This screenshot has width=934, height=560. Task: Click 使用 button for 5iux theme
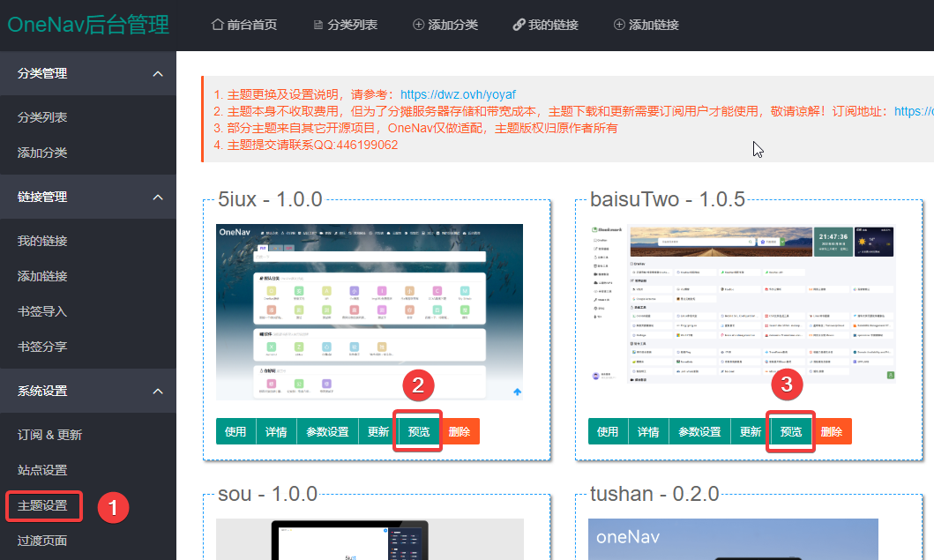[x=235, y=431]
